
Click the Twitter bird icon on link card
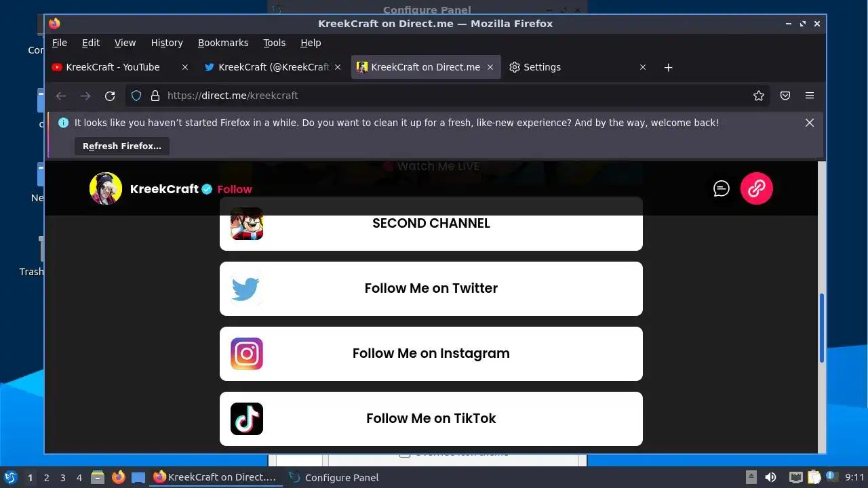(x=245, y=289)
